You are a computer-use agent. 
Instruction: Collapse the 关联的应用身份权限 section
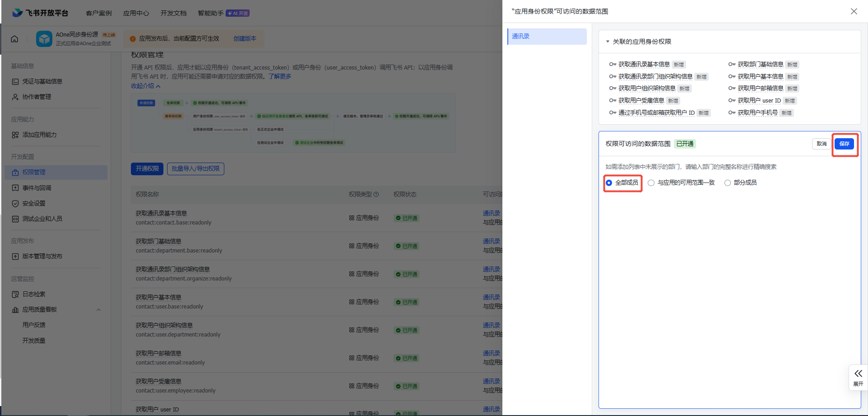[x=608, y=42]
